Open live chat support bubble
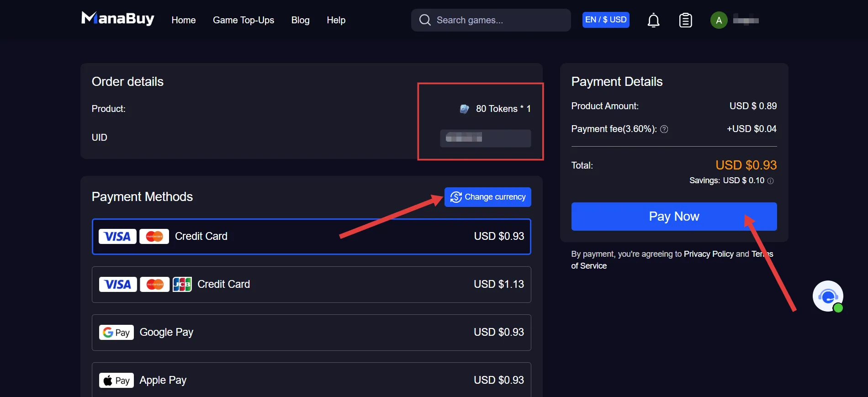This screenshot has height=397, width=868. point(828,296)
